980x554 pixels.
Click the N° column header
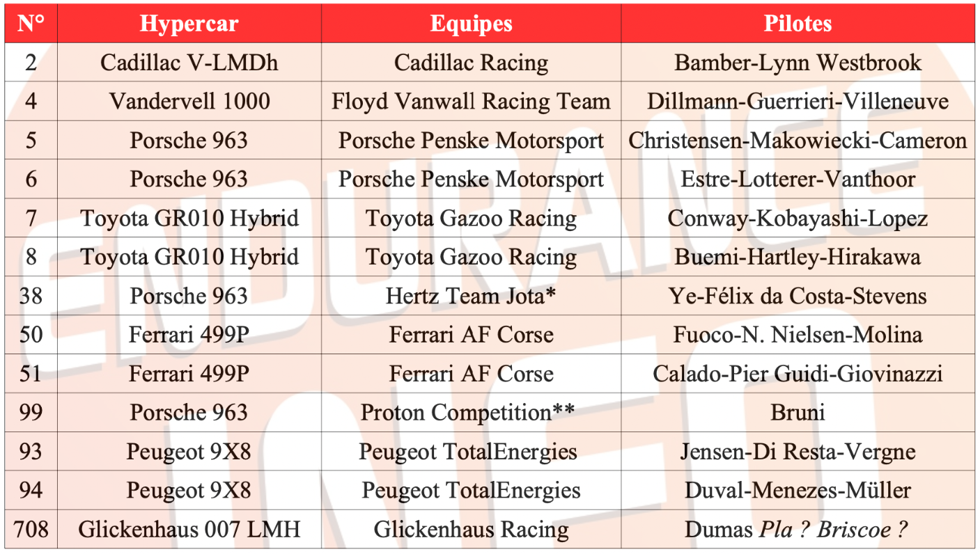coord(31,24)
